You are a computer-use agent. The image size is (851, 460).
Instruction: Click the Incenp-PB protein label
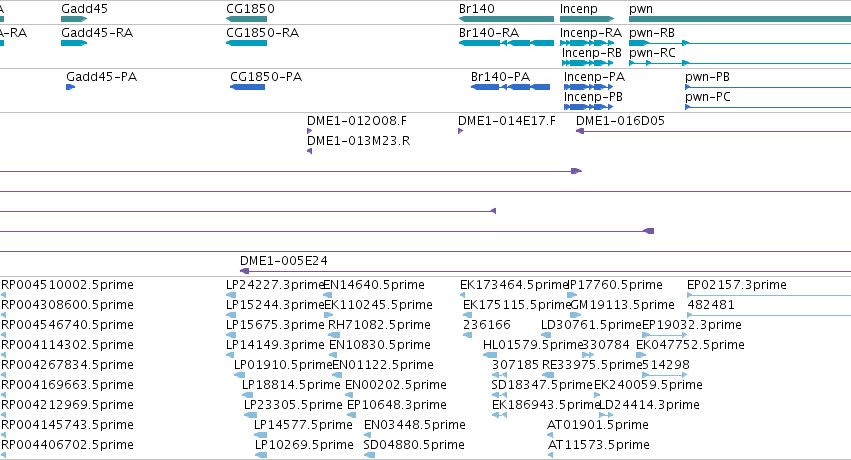593,97
